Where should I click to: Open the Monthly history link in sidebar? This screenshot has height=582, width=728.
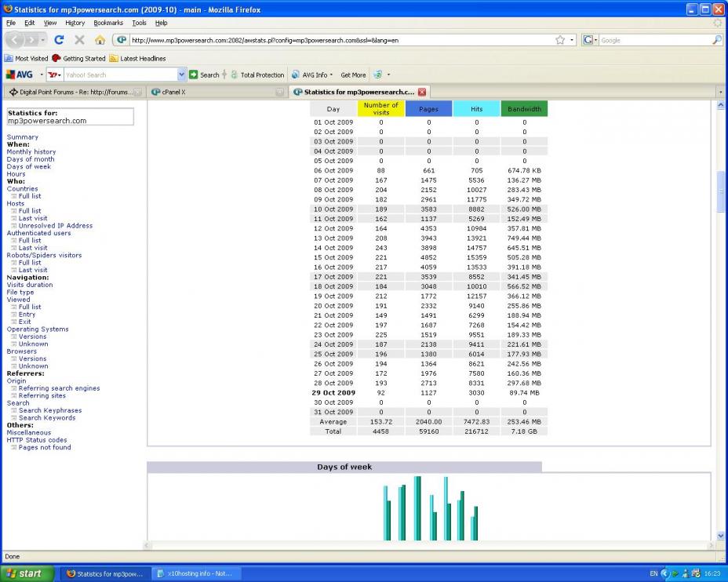[31, 152]
